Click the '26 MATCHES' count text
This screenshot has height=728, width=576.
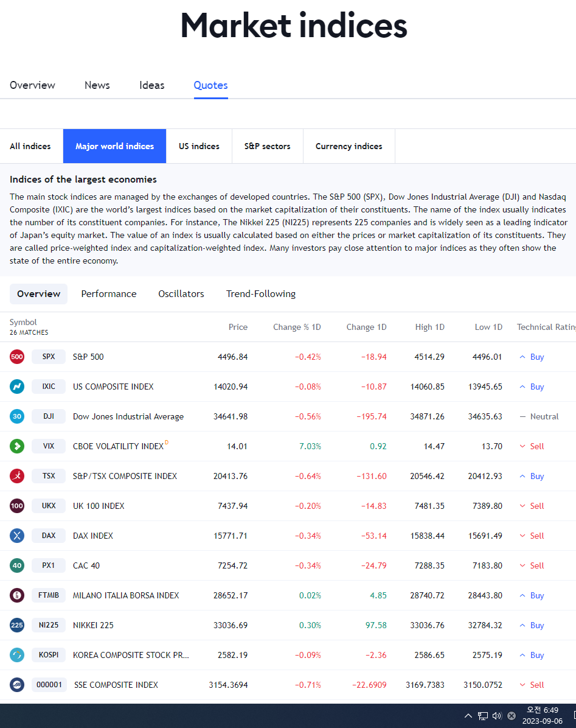pyautogui.click(x=29, y=332)
